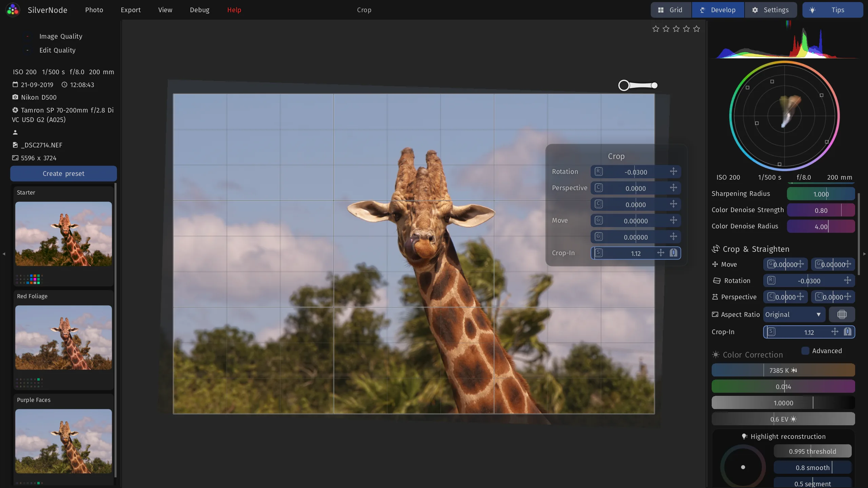The width and height of the screenshot is (868, 488).
Task: Adjust the 0.995 threshold slider
Action: 812,451
